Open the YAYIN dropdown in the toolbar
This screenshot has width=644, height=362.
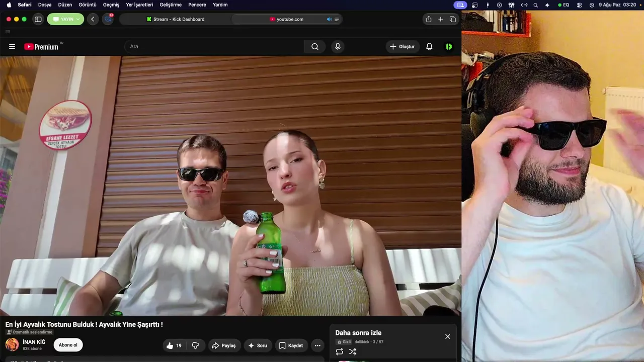tap(65, 19)
